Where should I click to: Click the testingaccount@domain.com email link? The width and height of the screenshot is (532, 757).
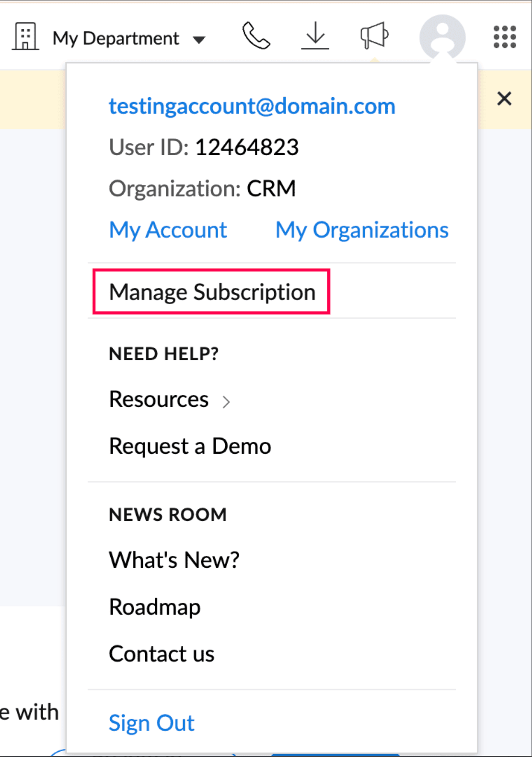click(x=252, y=106)
